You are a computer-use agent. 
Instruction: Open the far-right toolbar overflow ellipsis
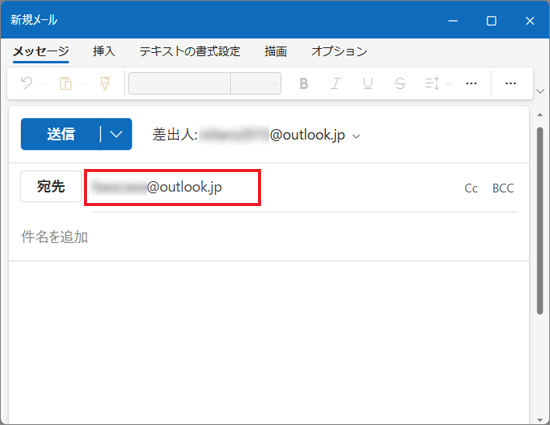pyautogui.click(x=510, y=83)
